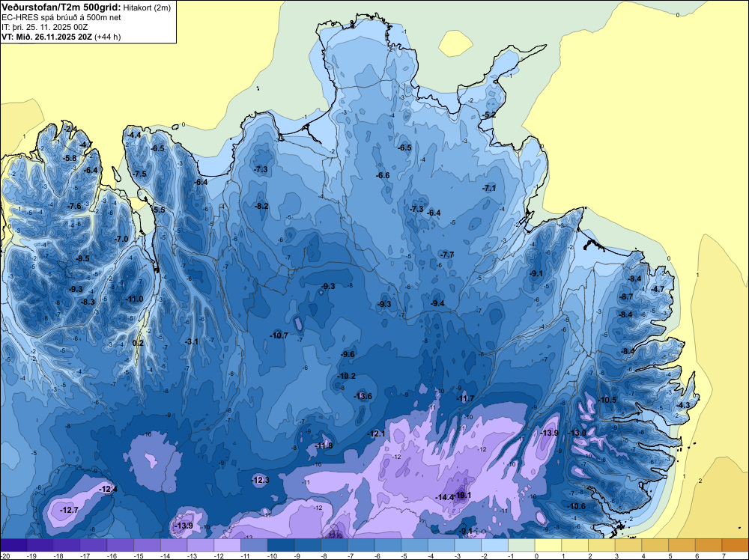Select the -11.8 temperature reading
This screenshot has width=749, height=560.
click(324, 446)
